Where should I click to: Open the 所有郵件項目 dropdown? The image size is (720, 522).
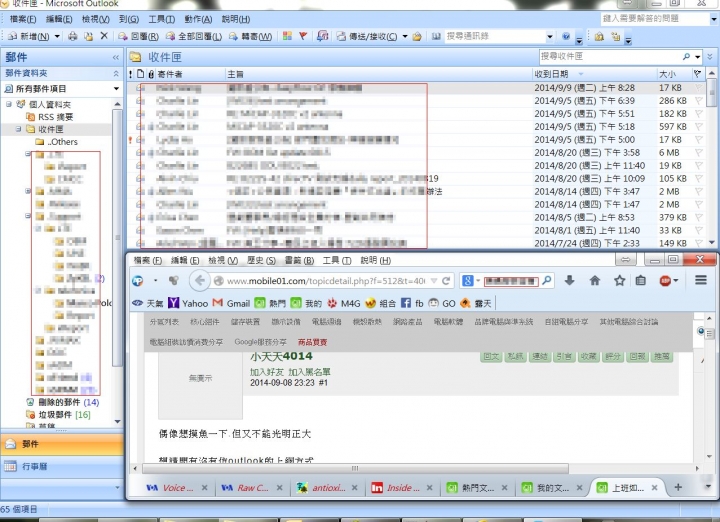[x=116, y=89]
